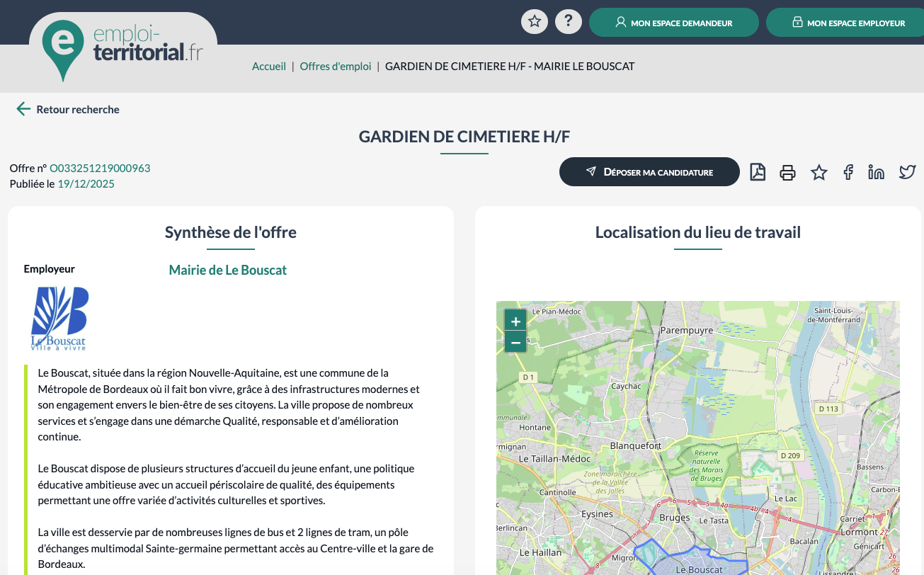924x575 pixels.
Task: Download the job offer as PDF
Action: pos(758,172)
